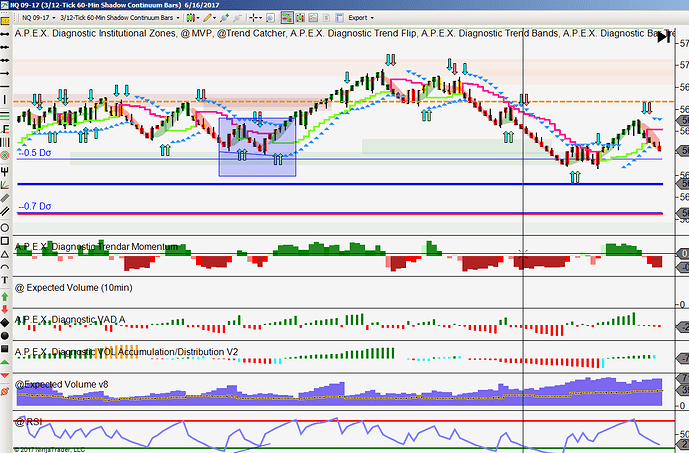Open the NQ 09-17 instrument dropdown
Screen dimensions: 689x453
pyautogui.click(x=39, y=18)
